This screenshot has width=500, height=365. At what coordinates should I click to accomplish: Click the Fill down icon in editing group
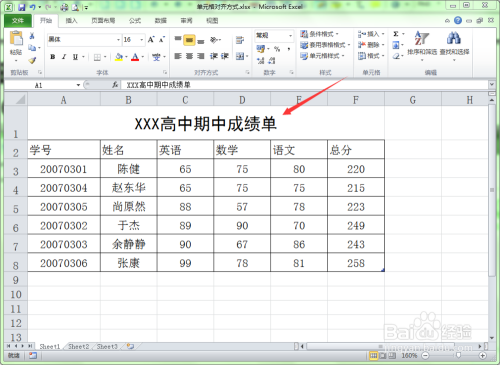coord(396,45)
